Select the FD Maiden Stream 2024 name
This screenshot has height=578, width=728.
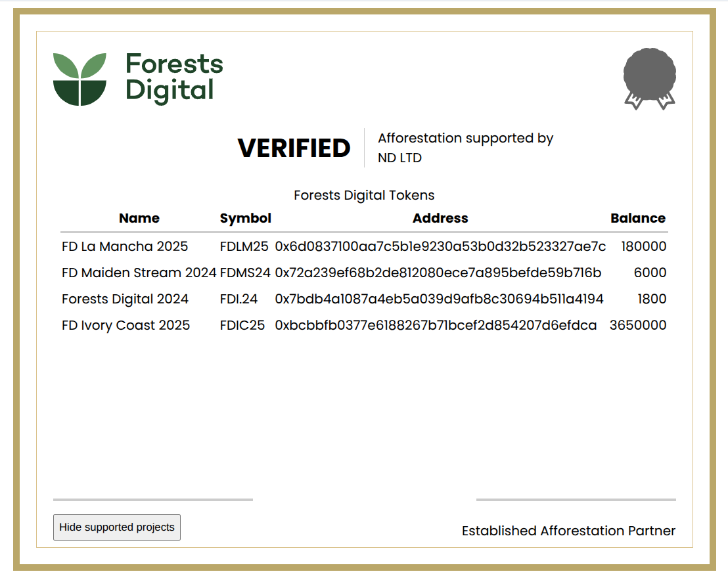point(139,273)
